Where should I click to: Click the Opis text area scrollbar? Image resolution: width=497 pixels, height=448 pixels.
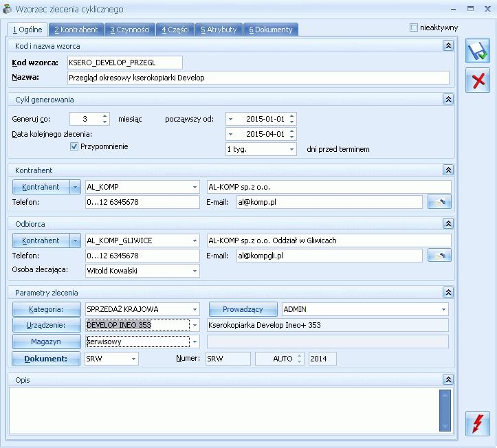click(x=445, y=411)
